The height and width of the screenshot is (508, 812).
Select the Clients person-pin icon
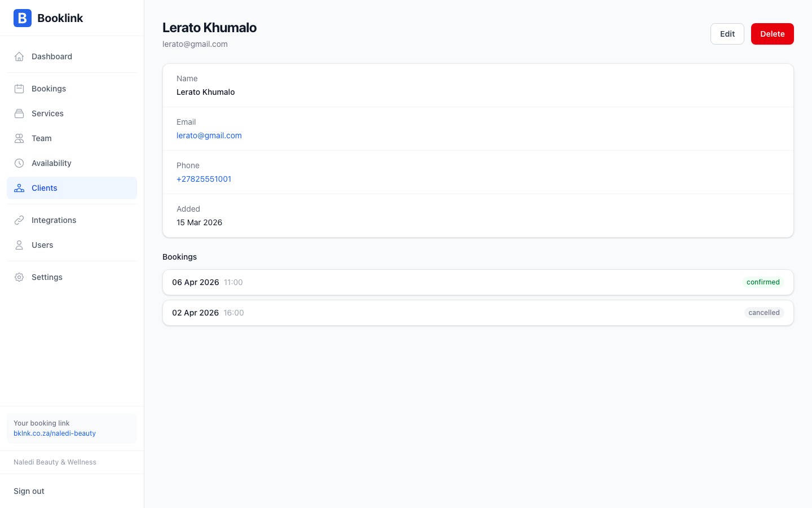coord(19,188)
